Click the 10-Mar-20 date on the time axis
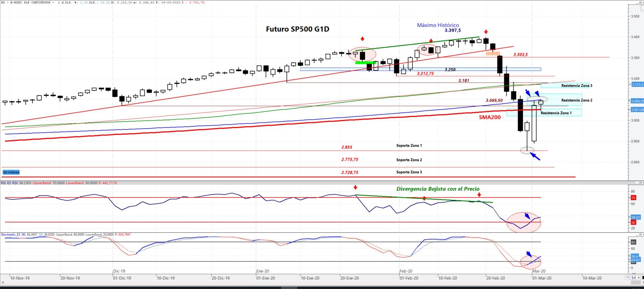Screen dimensions: 644x289 (x=592, y=278)
